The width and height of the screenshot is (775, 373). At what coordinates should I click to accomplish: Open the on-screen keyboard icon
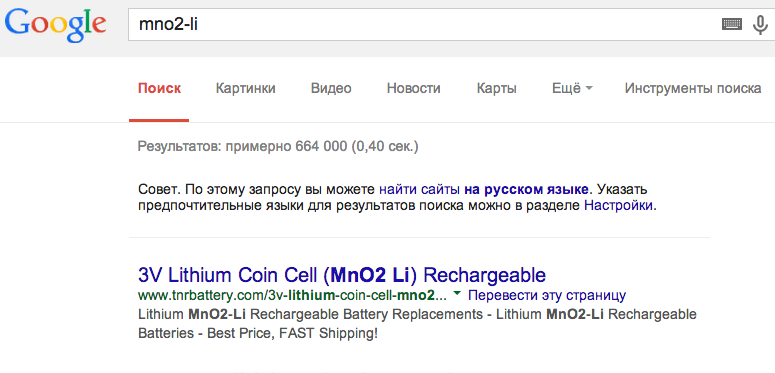pos(732,24)
